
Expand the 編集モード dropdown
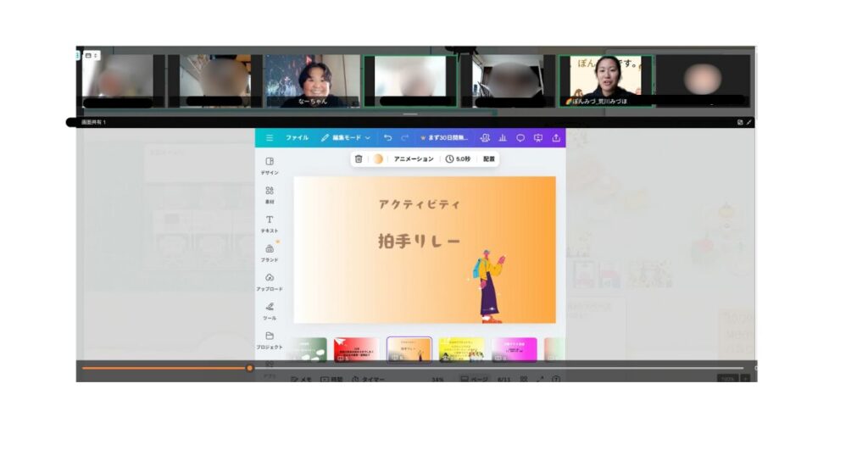pos(346,137)
